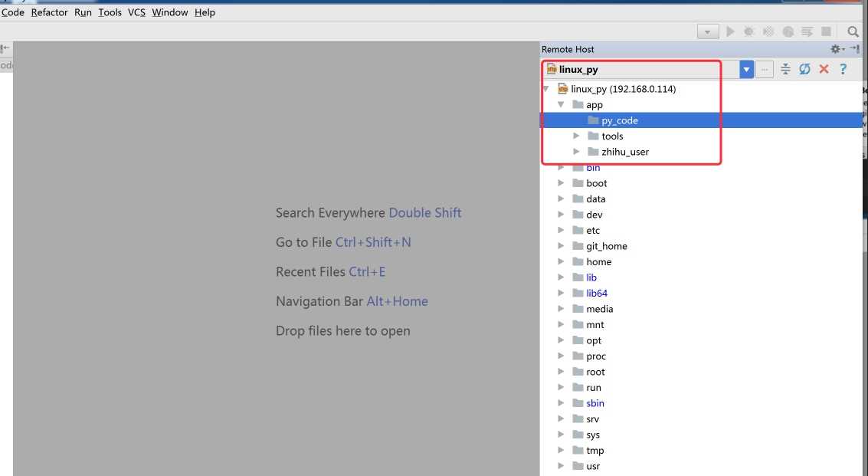Click the Remote Host panel title

(x=568, y=49)
